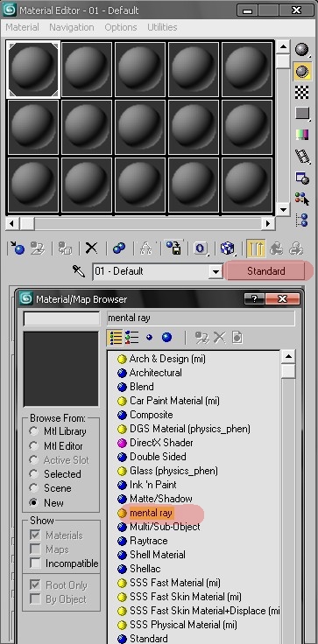Viewport: 318px width, 644px height.
Task: Switch browser to View List icon
Action: pos(116,338)
